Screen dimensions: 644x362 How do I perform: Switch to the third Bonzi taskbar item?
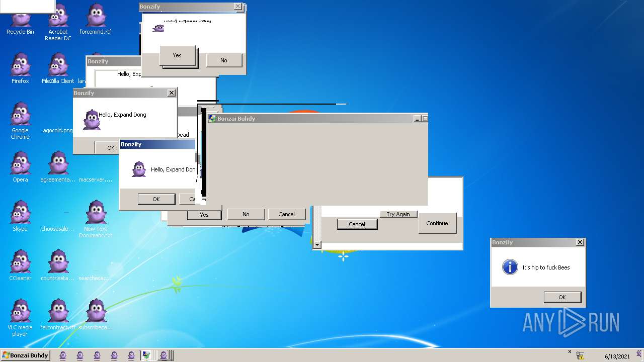tap(97, 355)
